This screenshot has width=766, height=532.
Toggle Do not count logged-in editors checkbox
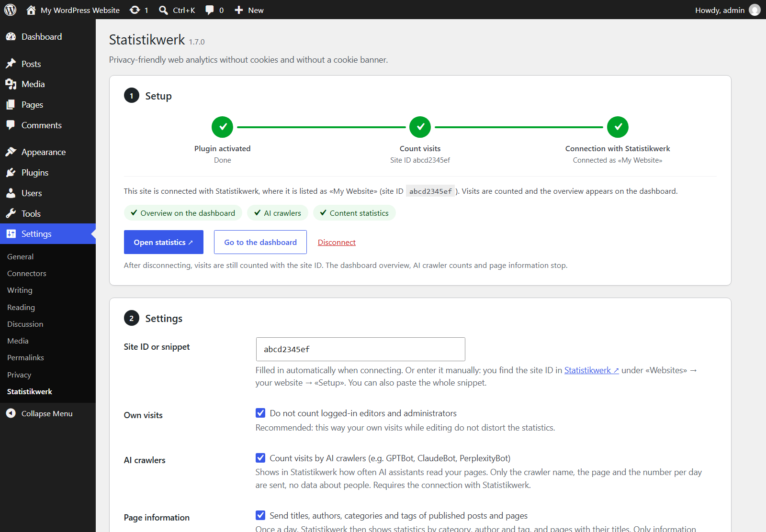(x=260, y=413)
